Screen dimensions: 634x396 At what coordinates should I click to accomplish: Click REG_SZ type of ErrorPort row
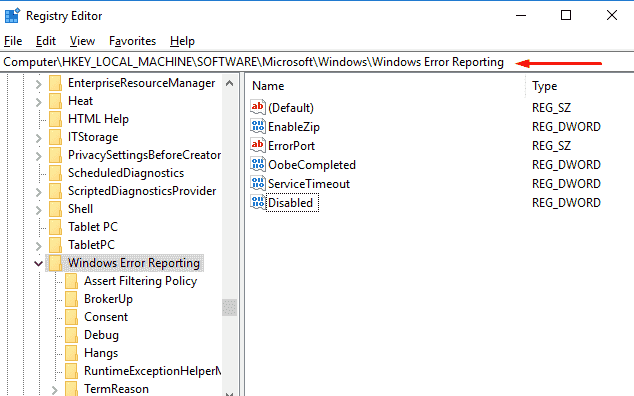551,146
